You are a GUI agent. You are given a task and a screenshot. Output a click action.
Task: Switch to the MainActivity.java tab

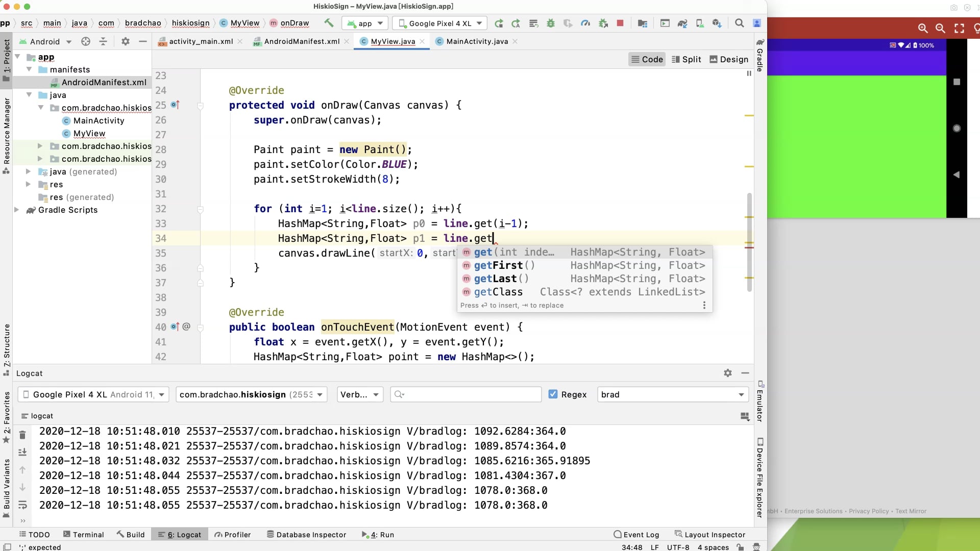click(x=477, y=41)
